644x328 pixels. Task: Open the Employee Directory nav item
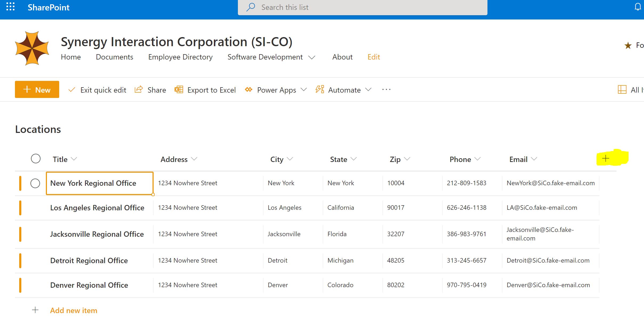(180, 57)
